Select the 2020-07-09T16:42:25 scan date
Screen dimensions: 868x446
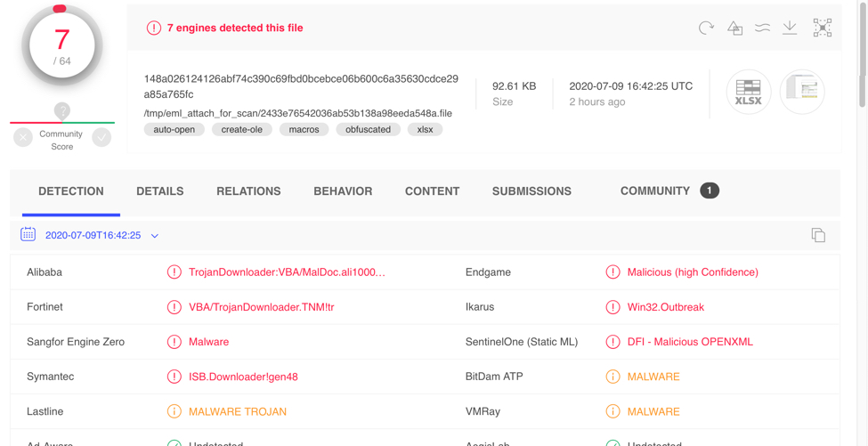[x=93, y=235]
